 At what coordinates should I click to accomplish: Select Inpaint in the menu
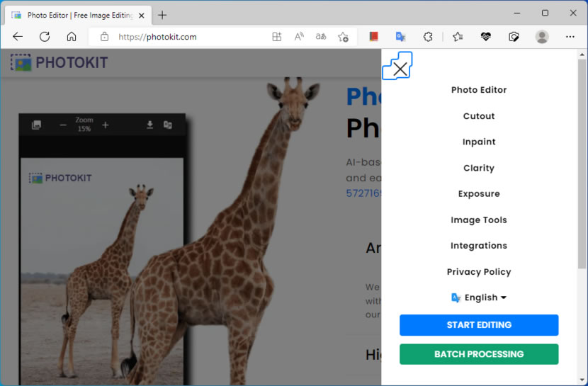479,142
